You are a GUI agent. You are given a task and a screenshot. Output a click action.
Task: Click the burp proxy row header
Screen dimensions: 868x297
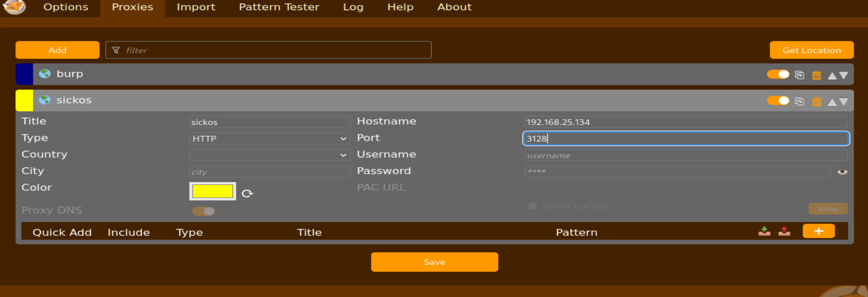[x=434, y=74]
